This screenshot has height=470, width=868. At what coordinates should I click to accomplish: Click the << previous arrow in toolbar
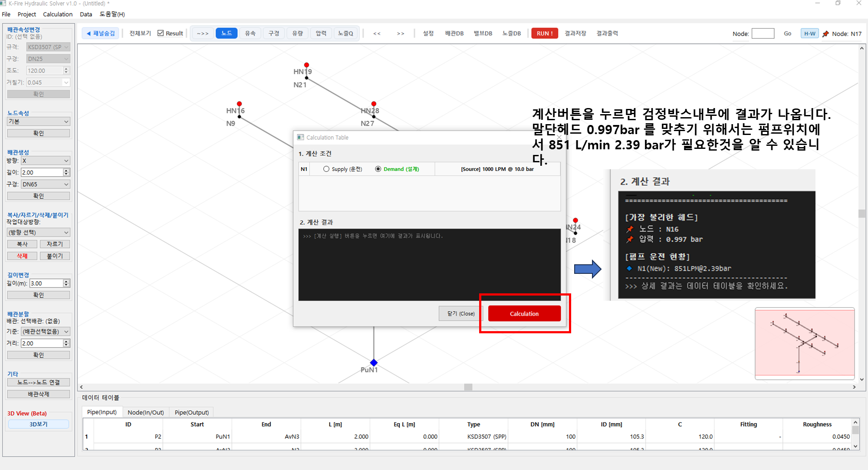(x=377, y=33)
